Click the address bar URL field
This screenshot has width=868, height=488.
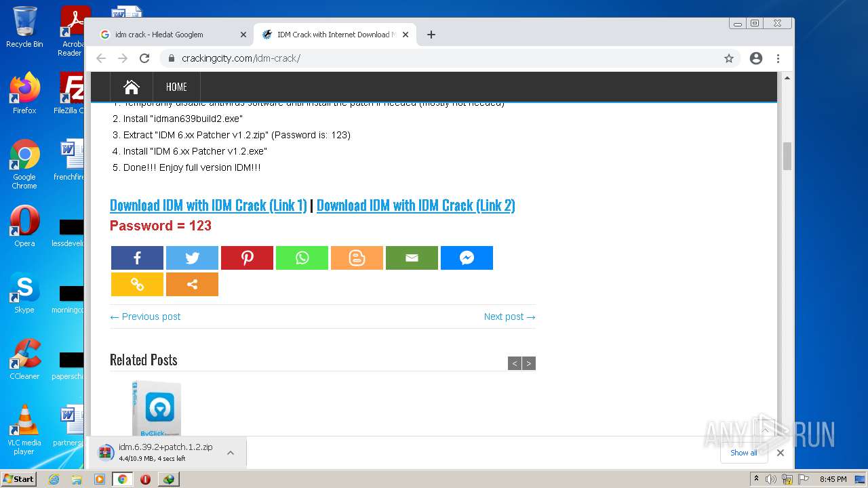point(441,58)
